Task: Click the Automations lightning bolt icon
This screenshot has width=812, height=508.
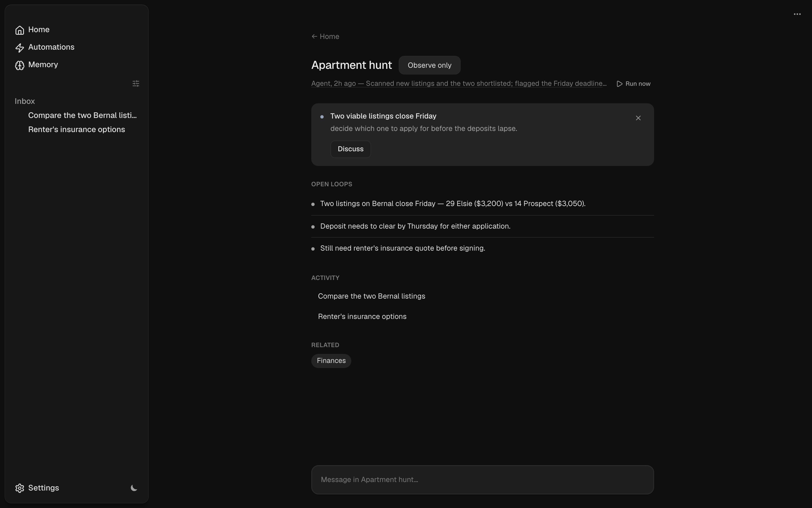Action: tap(19, 48)
